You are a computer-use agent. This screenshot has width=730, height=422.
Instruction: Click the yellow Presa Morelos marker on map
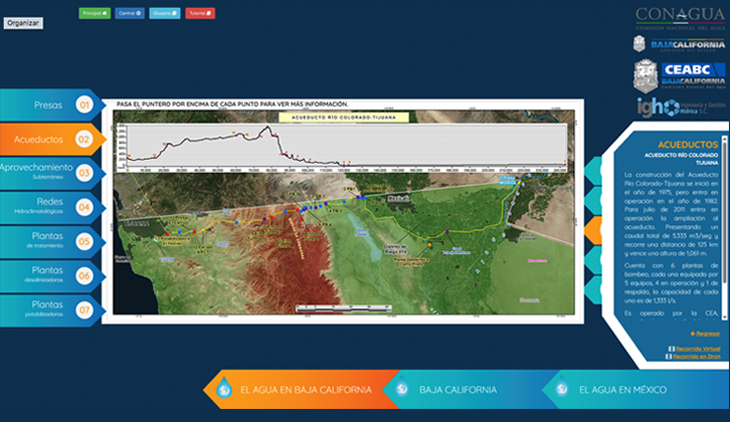pos(519,183)
